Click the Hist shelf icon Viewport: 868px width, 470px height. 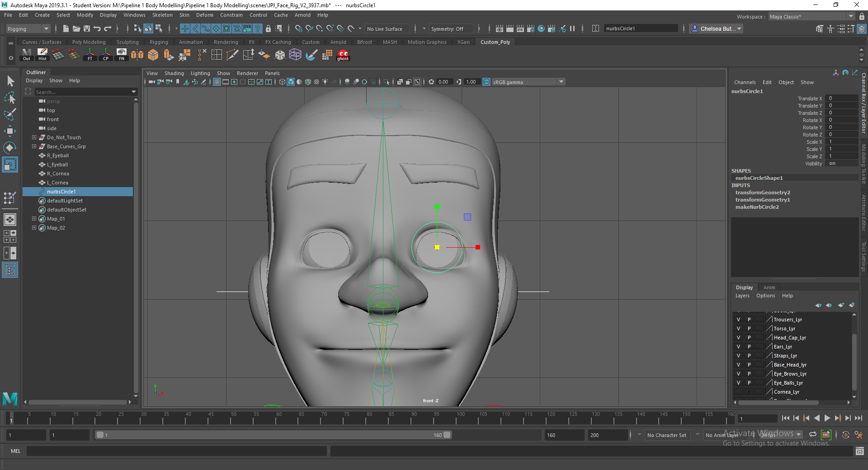pyautogui.click(x=42, y=55)
